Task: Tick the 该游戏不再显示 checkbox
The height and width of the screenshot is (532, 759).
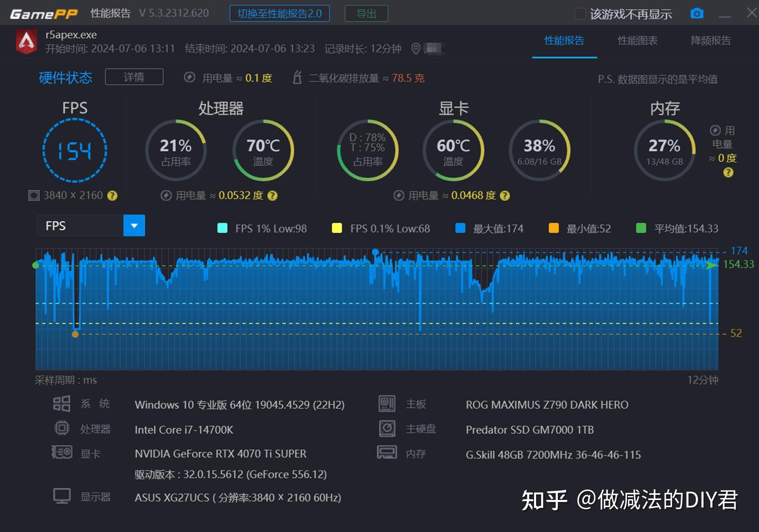Action: tap(580, 14)
